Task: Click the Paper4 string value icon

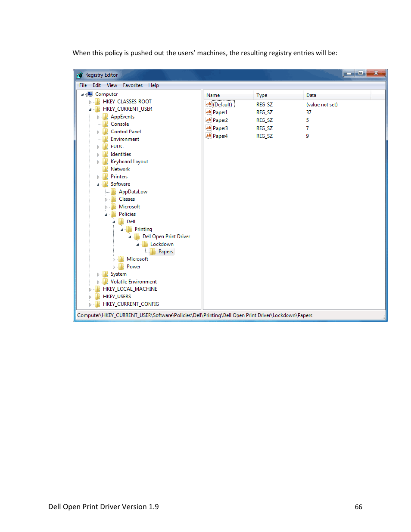Action: (x=209, y=136)
